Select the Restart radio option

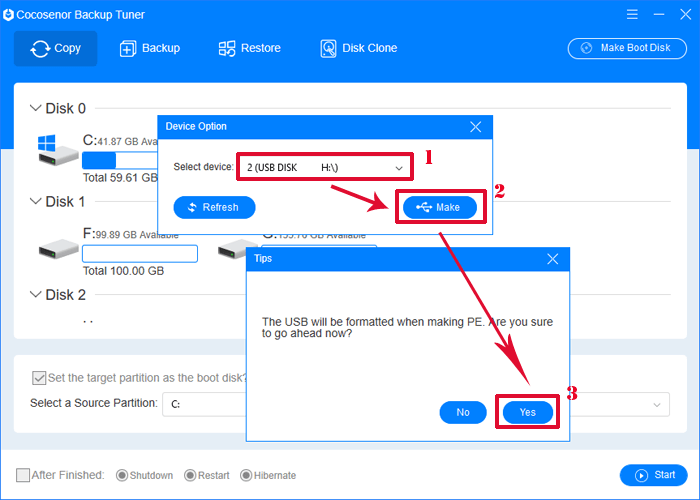click(190, 475)
